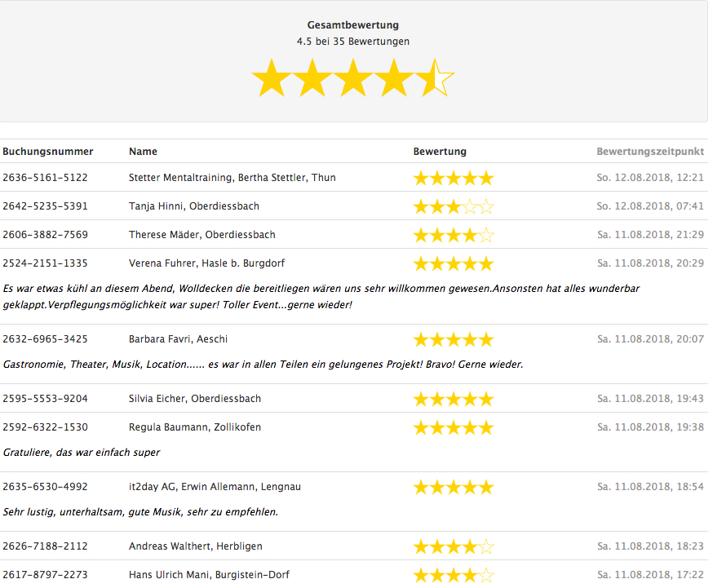Sort by Bewertung column header

click(440, 152)
